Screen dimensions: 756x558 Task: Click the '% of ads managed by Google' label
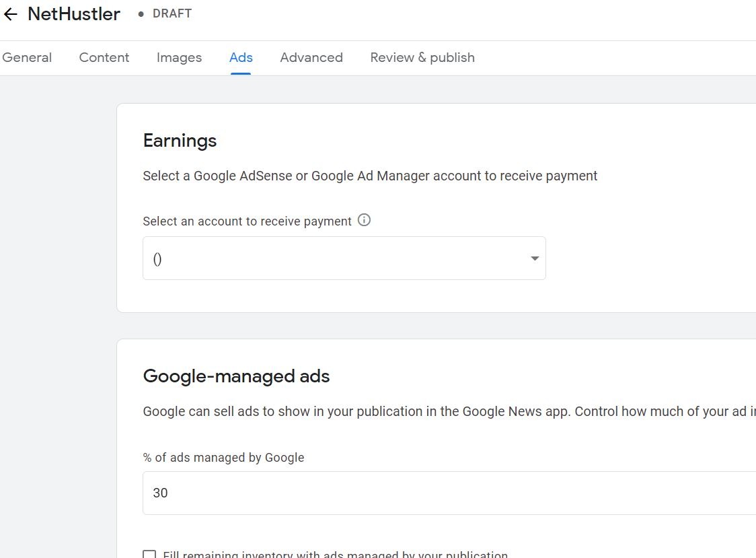pos(224,458)
